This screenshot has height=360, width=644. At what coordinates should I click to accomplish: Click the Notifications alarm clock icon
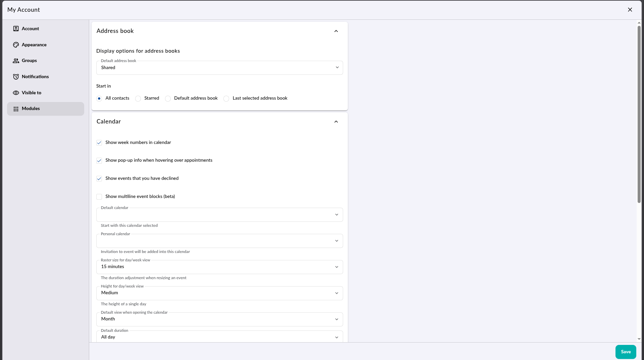16,76
